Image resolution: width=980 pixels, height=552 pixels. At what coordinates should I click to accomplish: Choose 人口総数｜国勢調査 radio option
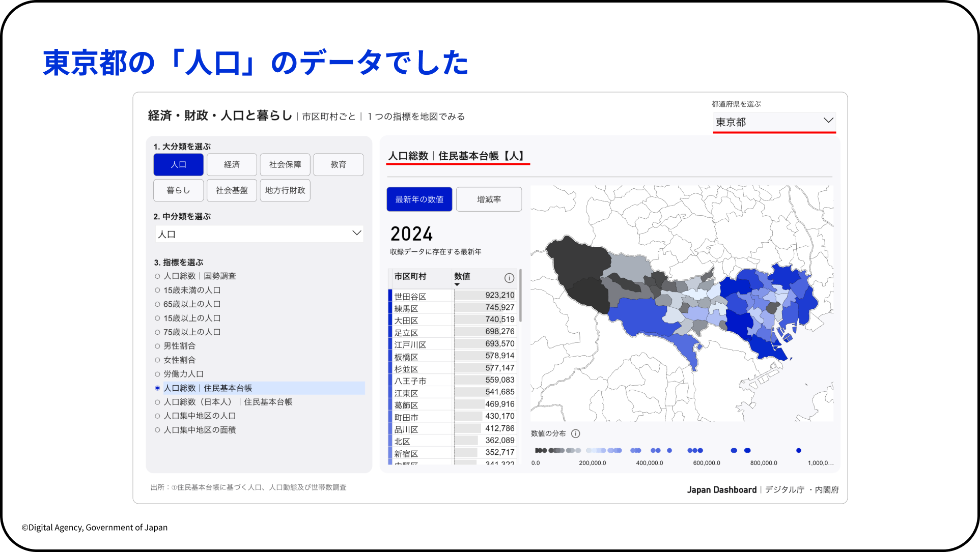click(157, 276)
